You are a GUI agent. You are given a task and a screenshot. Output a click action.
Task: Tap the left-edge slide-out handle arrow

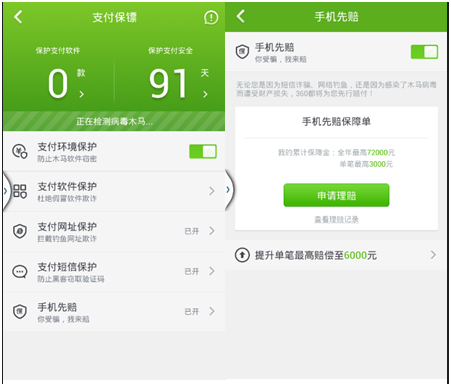click(x=6, y=191)
